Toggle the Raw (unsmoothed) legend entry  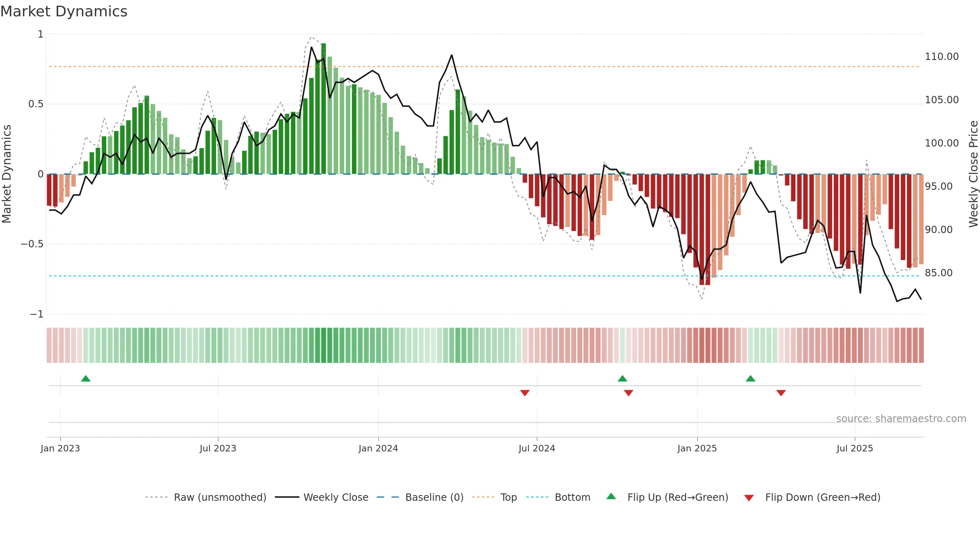[206, 497]
